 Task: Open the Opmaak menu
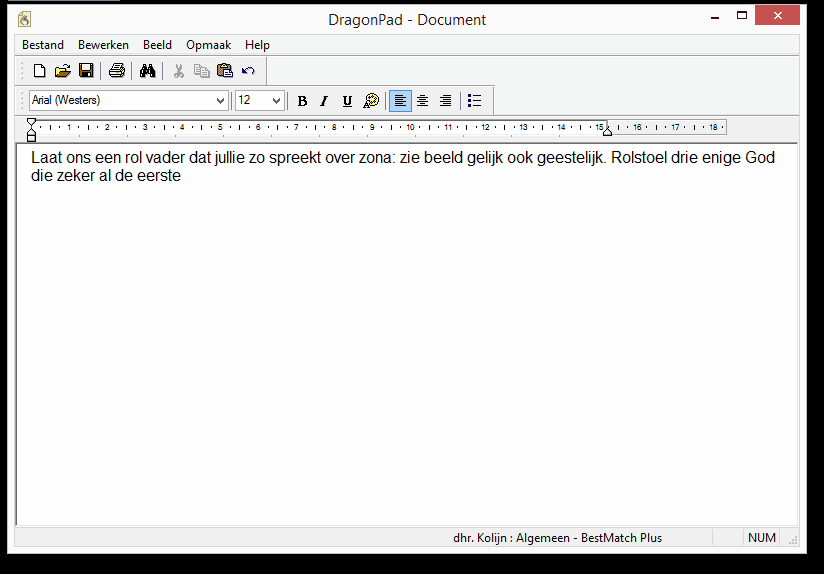(x=208, y=45)
